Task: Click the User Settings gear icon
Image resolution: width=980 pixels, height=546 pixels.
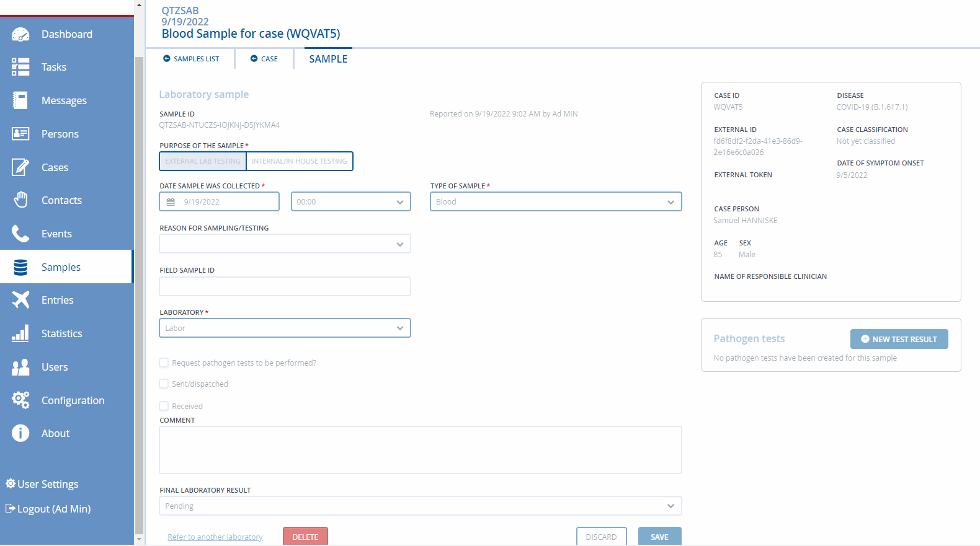Action: tap(11, 483)
